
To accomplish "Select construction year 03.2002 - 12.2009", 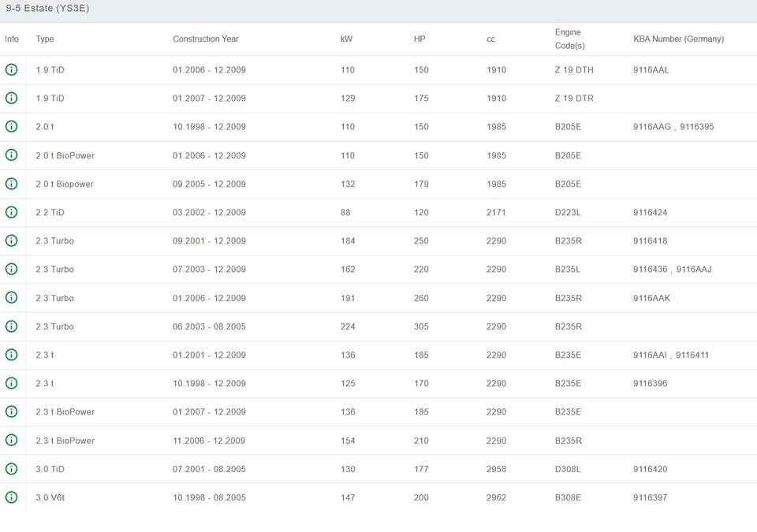I will [x=209, y=213].
